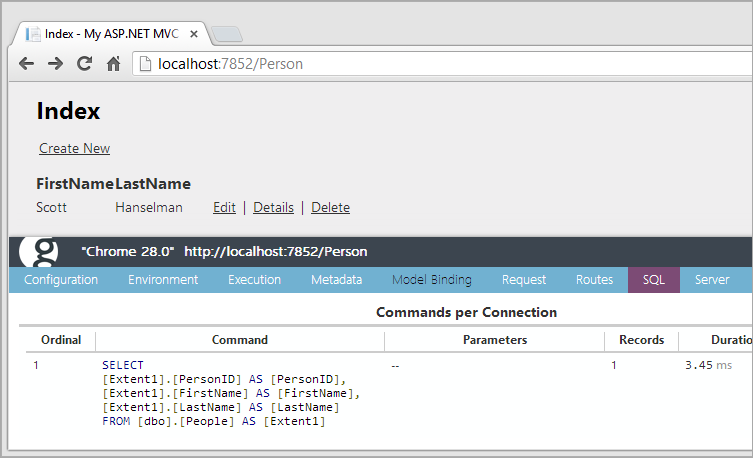The image size is (753, 458).
Task: Click the Records column header
Action: point(642,340)
